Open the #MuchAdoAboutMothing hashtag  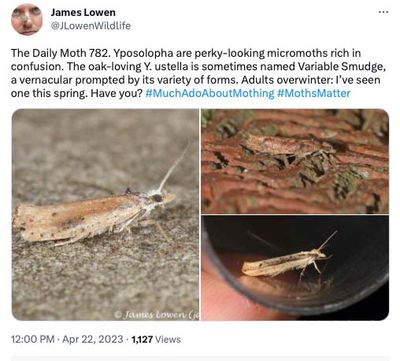[x=210, y=93]
